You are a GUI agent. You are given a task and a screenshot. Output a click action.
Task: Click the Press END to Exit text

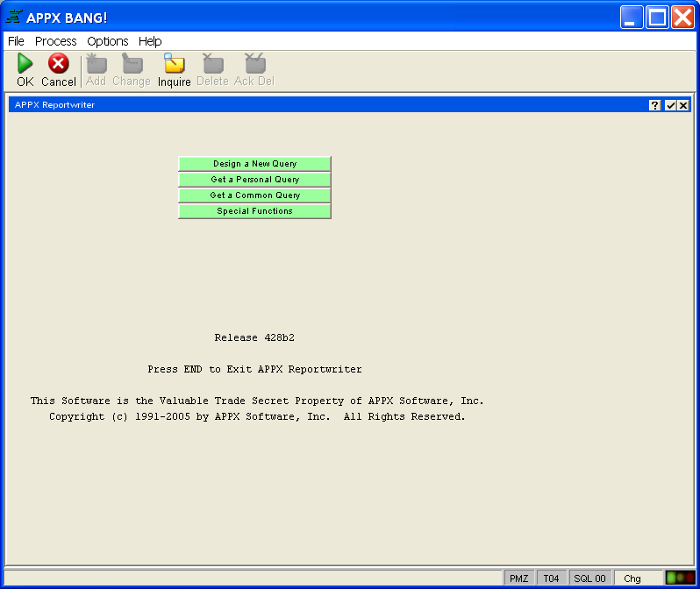coord(254,370)
